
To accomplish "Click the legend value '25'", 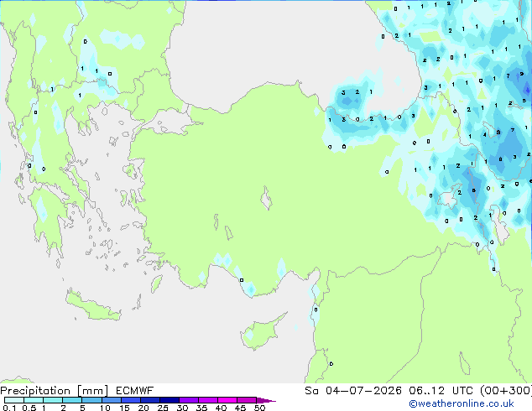I will 163,408.
